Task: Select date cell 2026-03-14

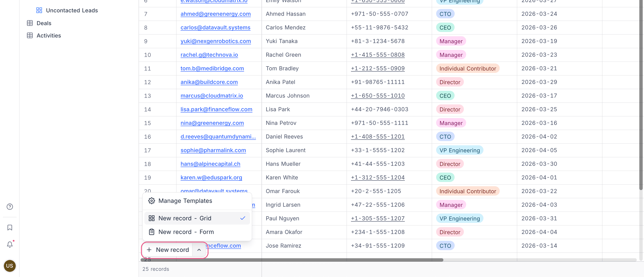Action: (x=559, y=246)
